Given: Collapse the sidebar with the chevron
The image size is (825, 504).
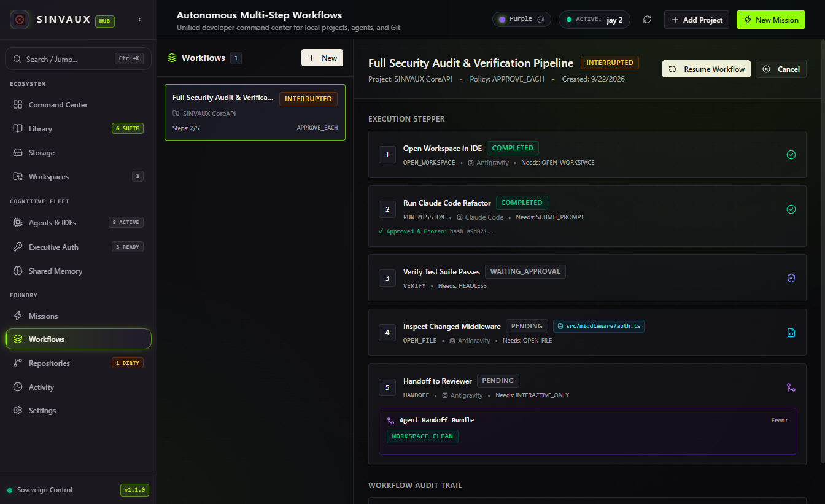Looking at the screenshot, I should point(140,20).
